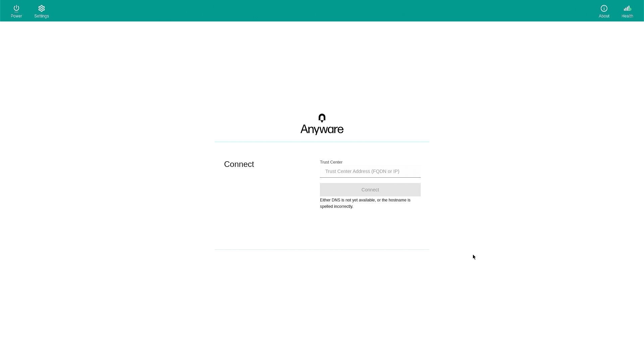Viewport: 644px width, 362px height.
Task: Click the Anyware logo icon
Action: pyautogui.click(x=322, y=118)
